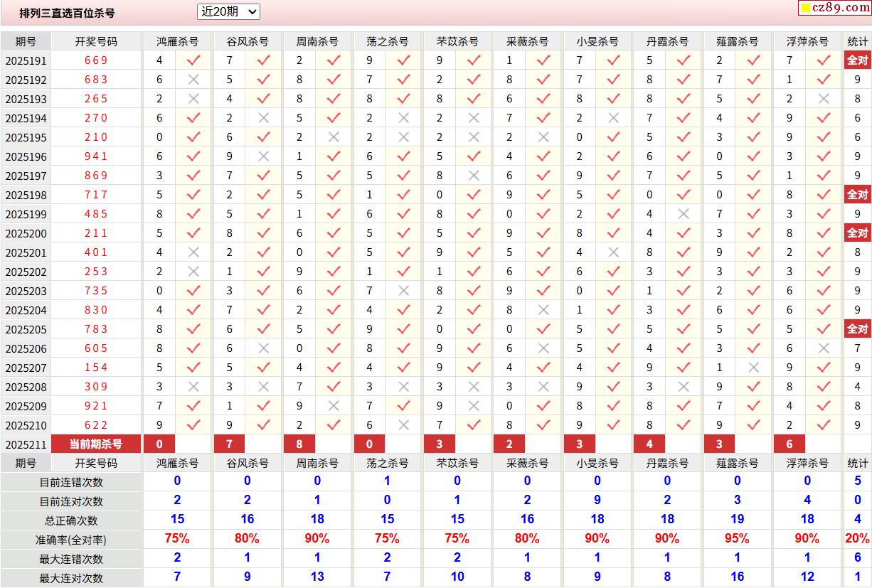The height and width of the screenshot is (588, 872).
Task: Click the cross mark for 小旻杀号 in row 2025201
Action: click(613, 252)
